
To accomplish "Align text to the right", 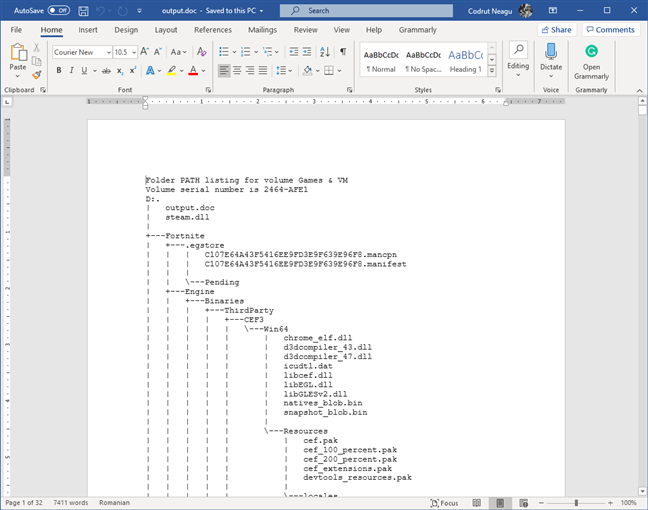I will point(250,71).
